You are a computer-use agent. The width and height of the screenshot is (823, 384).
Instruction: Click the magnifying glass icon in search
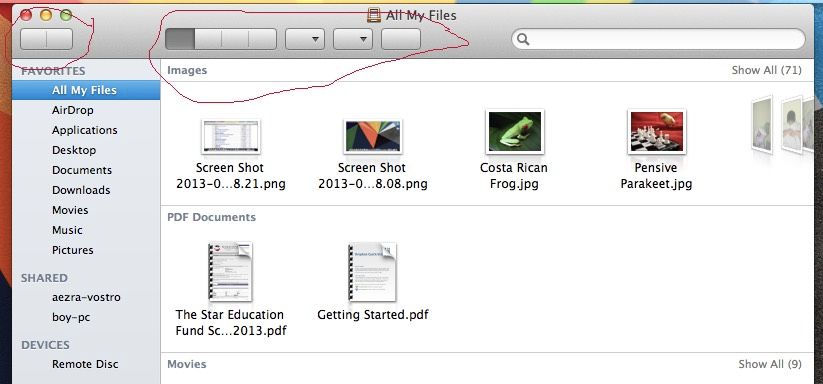point(523,39)
